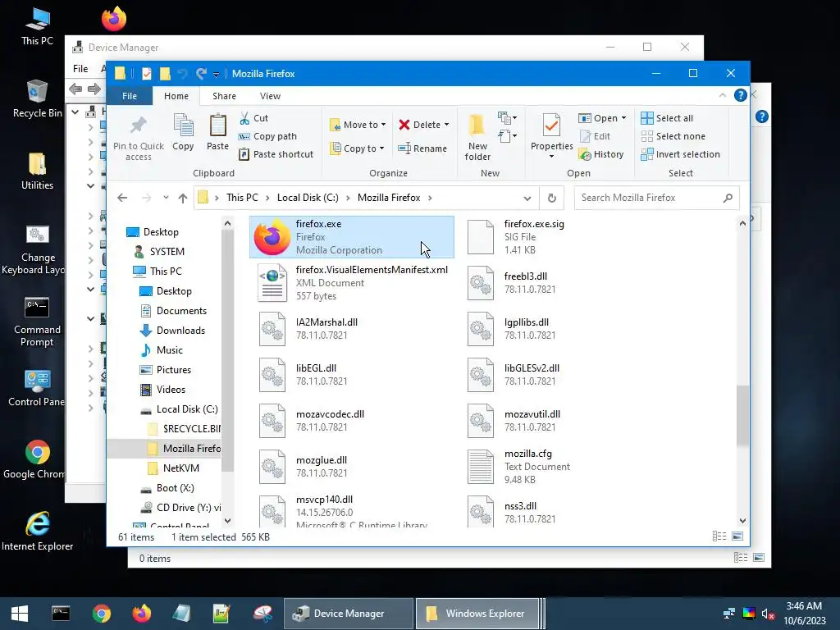Click Select none in ribbon
This screenshot has height=630, width=840.
point(673,136)
